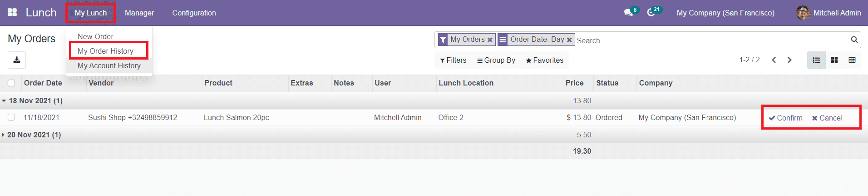Sort by Order Date column
The height and width of the screenshot is (196, 868).
(43, 83)
